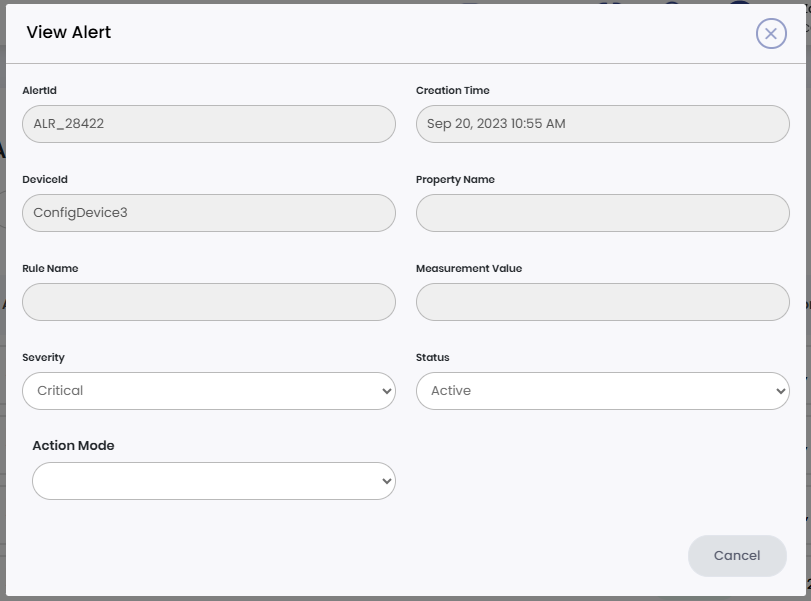The height and width of the screenshot is (601, 811).
Task: Click the View Alert dialog title
Action: point(69,32)
